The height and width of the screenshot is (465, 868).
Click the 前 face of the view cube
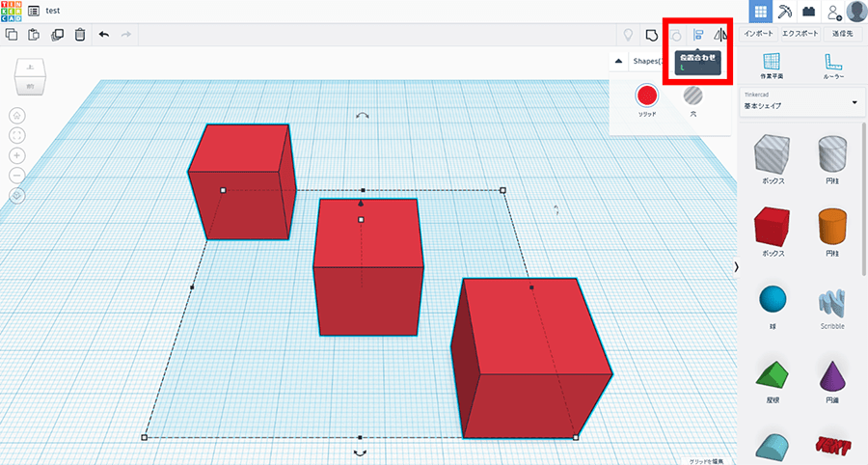click(31, 86)
